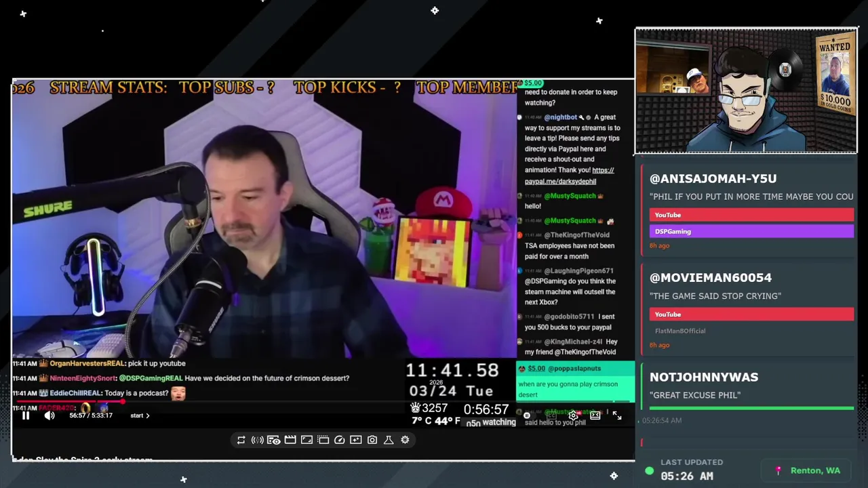Click the $5.00 @poppaslapnuts super chat
Viewport: 868px width, 488px height.
[576, 382]
